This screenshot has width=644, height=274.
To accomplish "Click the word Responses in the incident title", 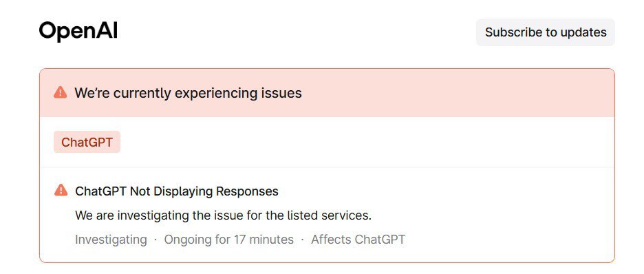I will 247,191.
